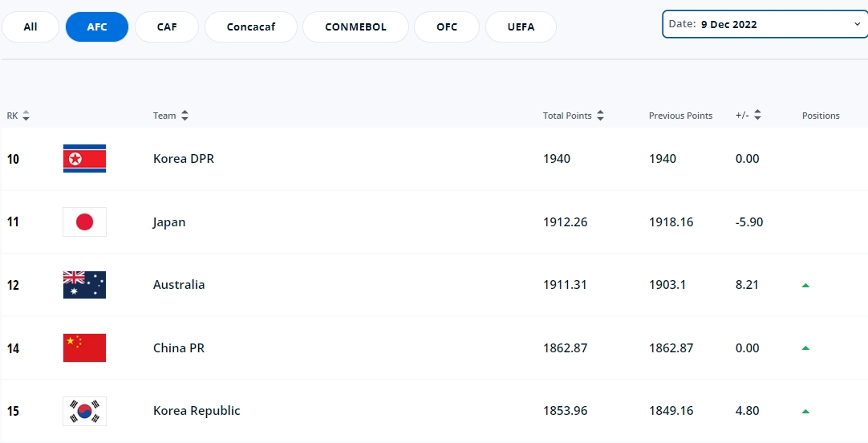868x443 pixels.
Task: Sort by +/- column arrows
Action: tap(757, 116)
